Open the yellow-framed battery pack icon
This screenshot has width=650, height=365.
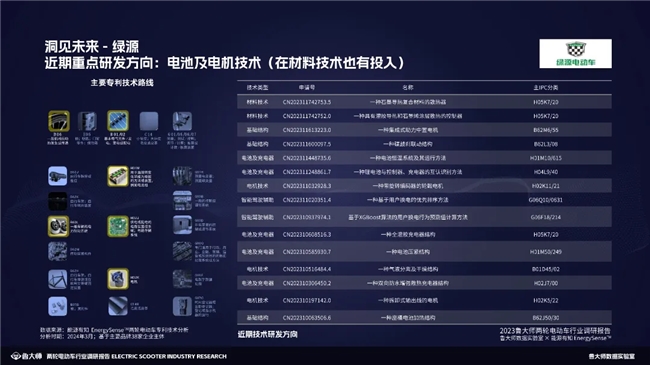click(x=118, y=176)
